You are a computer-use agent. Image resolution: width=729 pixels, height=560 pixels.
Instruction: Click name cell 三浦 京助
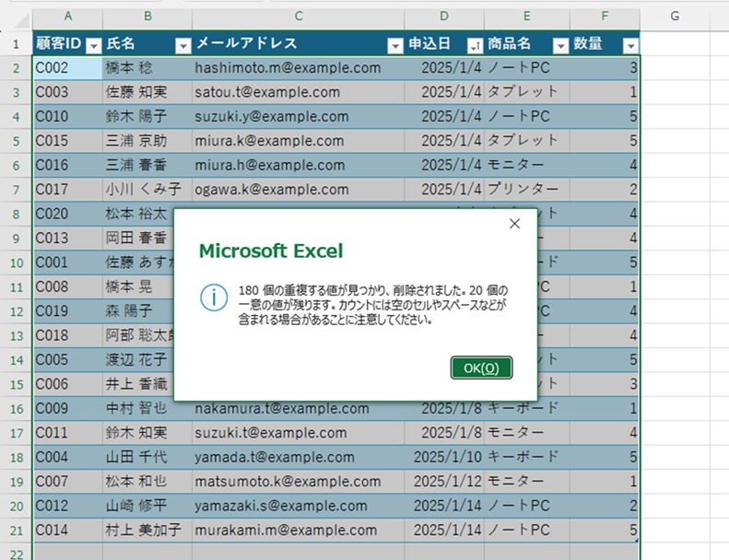pos(147,141)
